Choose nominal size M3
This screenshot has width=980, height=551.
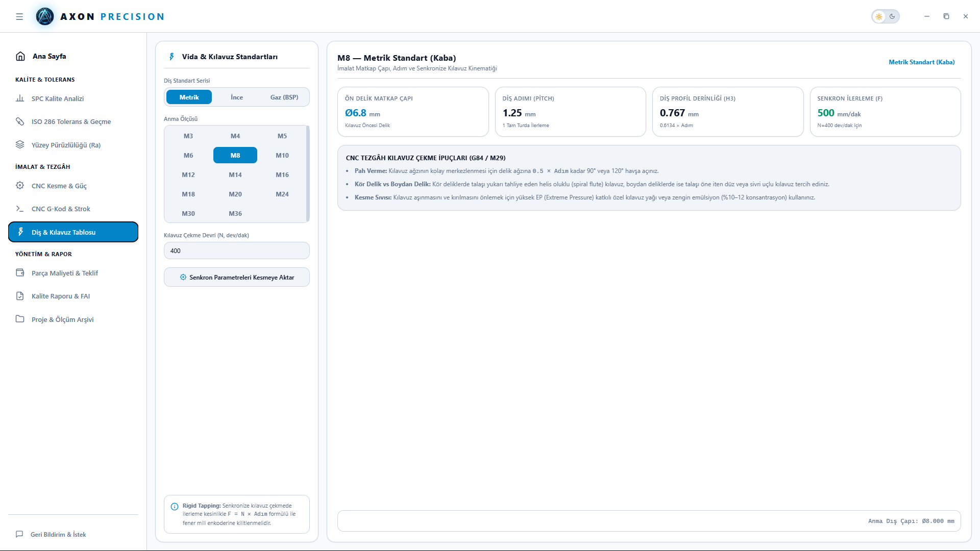point(188,136)
